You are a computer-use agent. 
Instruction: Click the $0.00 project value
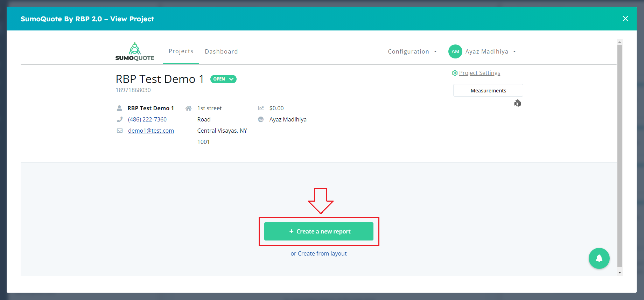tap(276, 108)
